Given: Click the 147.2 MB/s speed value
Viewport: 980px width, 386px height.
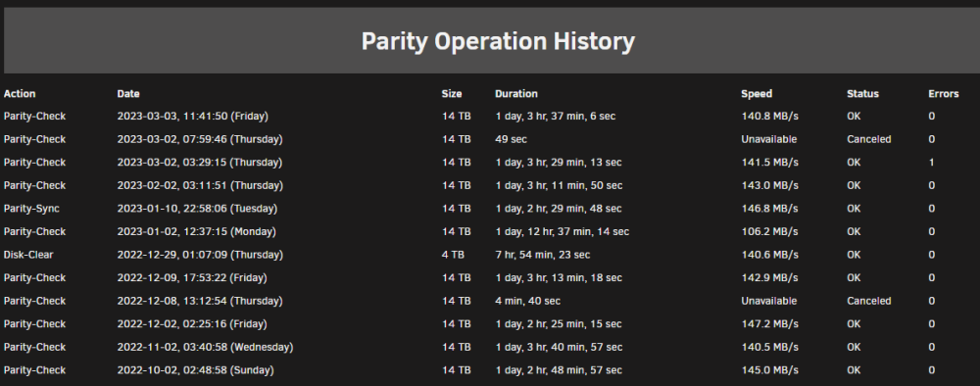Looking at the screenshot, I should coord(770,324).
